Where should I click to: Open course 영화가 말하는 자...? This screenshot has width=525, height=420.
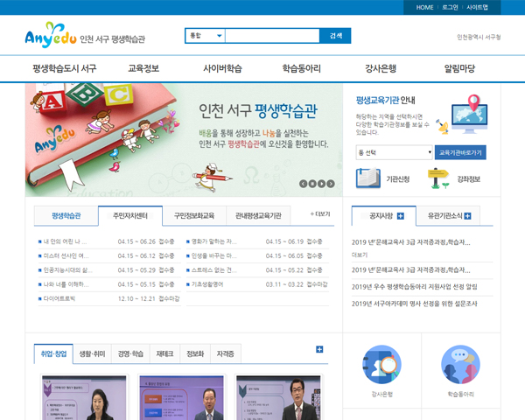pos(213,241)
